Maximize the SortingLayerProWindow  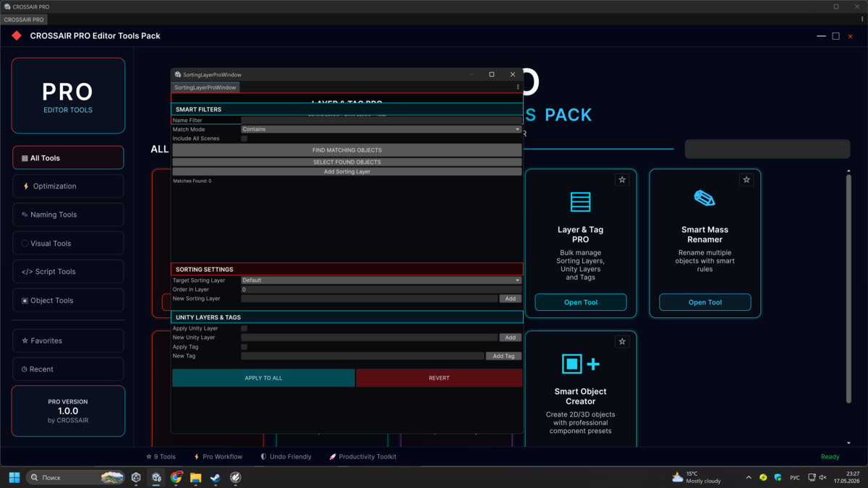(492, 74)
